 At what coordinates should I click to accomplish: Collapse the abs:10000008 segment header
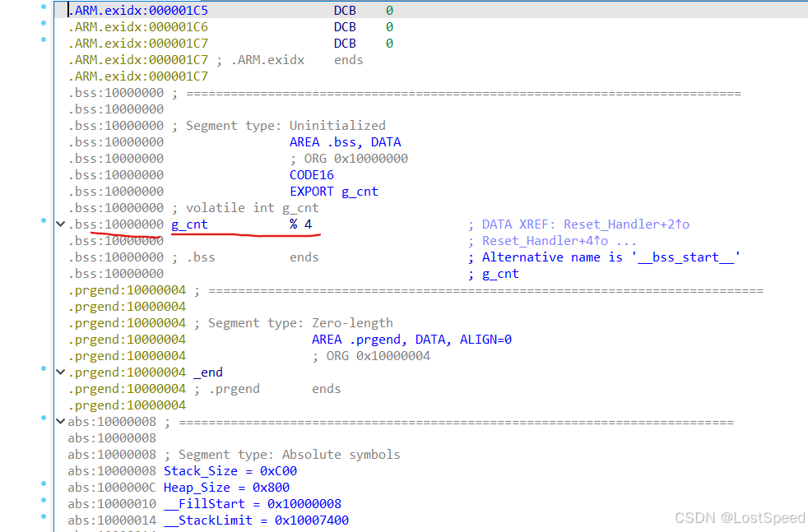[x=60, y=421]
